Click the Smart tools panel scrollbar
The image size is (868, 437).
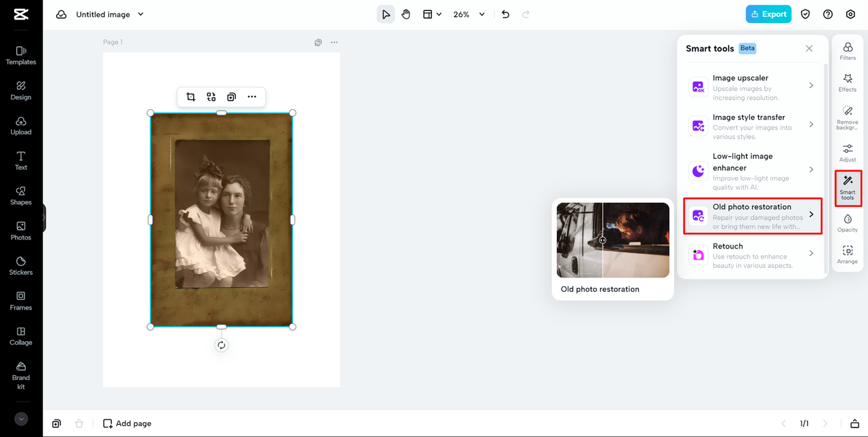(x=825, y=169)
